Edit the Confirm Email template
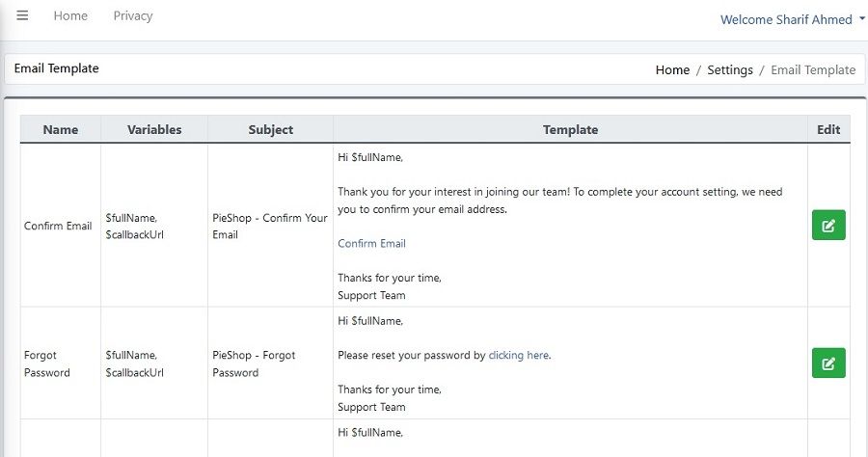Screen dimensions: 868x457 click(x=828, y=226)
